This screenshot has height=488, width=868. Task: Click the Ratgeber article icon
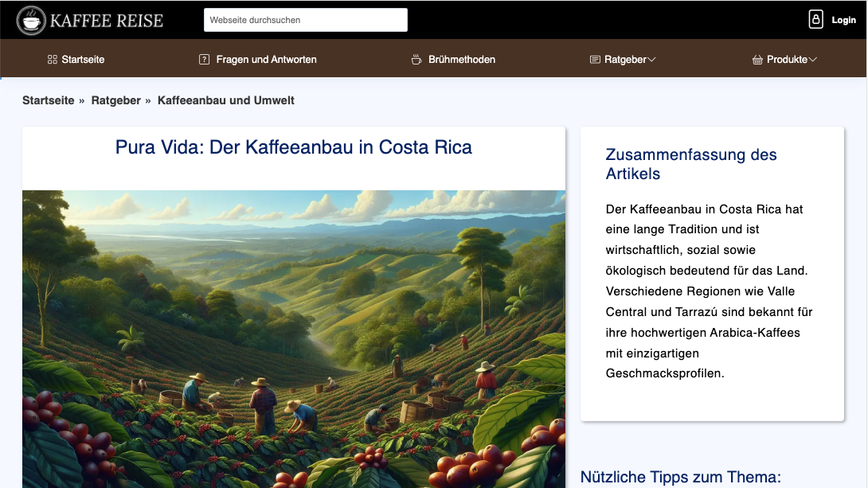[594, 60]
